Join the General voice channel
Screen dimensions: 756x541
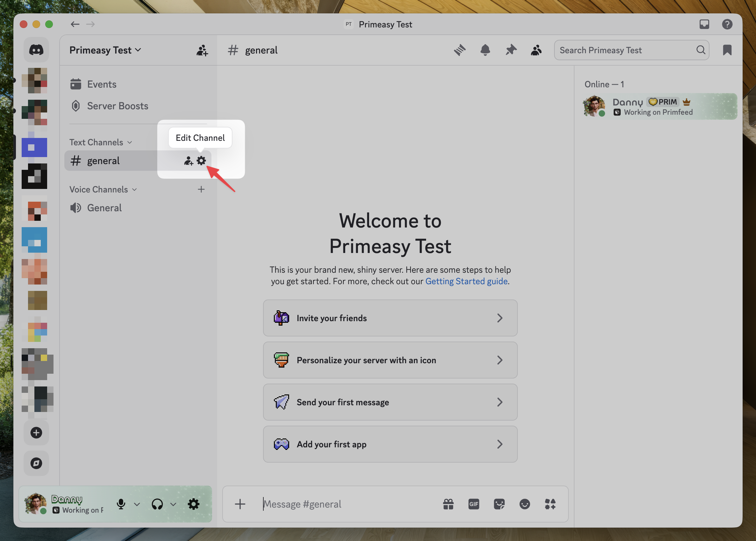pyautogui.click(x=104, y=208)
